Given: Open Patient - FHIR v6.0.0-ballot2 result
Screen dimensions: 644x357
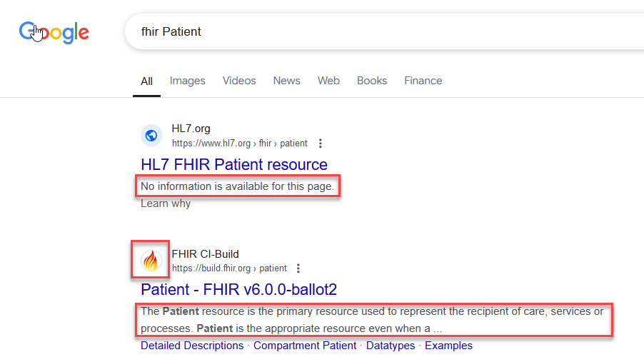Looking at the screenshot, I should click(238, 289).
